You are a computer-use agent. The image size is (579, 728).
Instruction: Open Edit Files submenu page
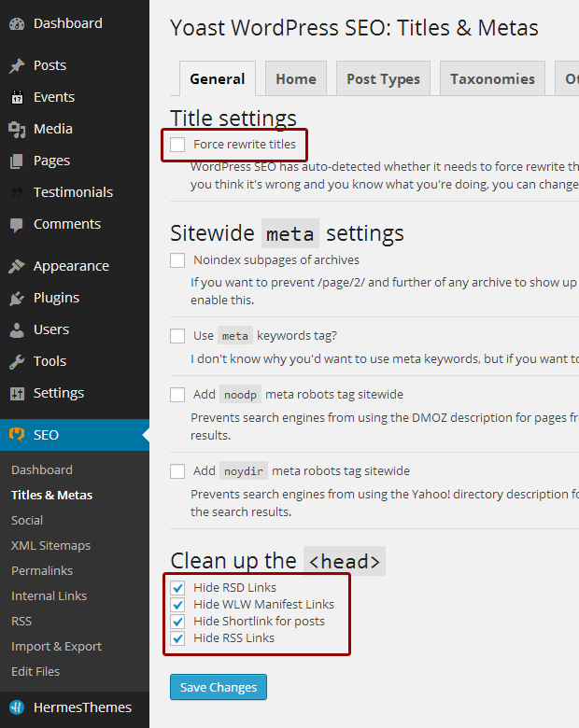point(35,671)
